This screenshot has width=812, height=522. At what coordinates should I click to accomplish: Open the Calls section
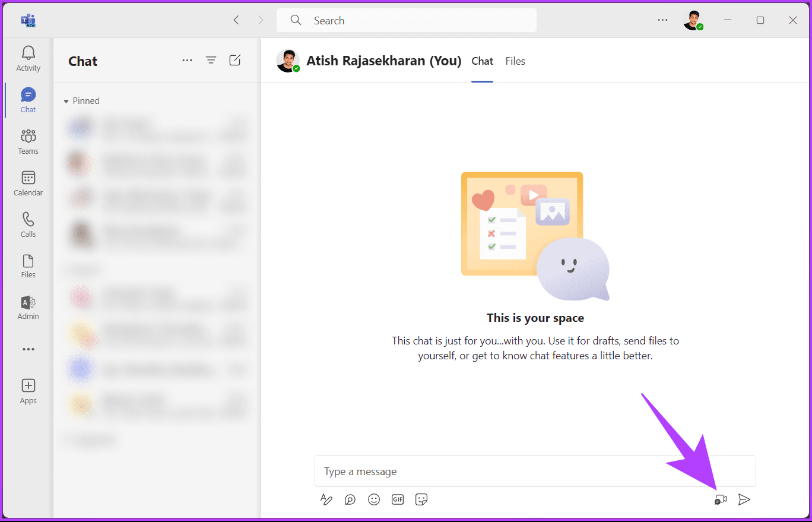click(28, 224)
